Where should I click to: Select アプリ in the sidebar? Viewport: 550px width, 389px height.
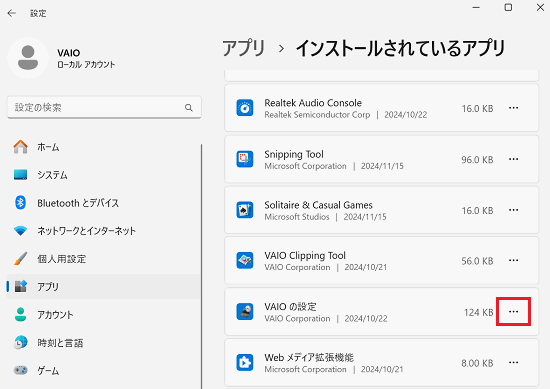(x=104, y=287)
